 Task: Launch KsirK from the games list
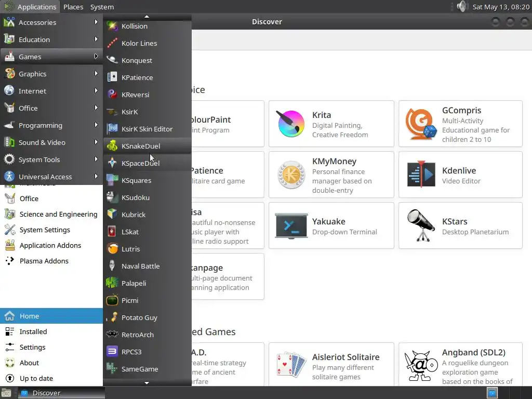[147, 112]
